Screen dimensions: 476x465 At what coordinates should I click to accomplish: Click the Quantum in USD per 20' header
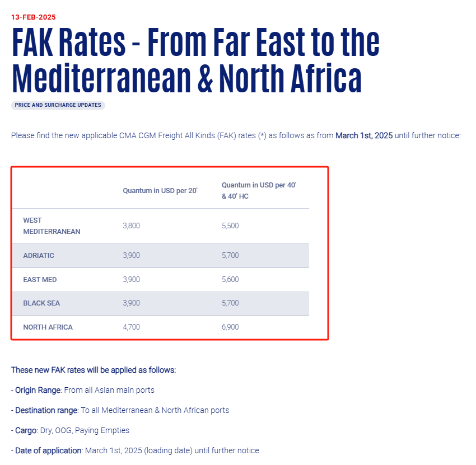tap(160, 190)
